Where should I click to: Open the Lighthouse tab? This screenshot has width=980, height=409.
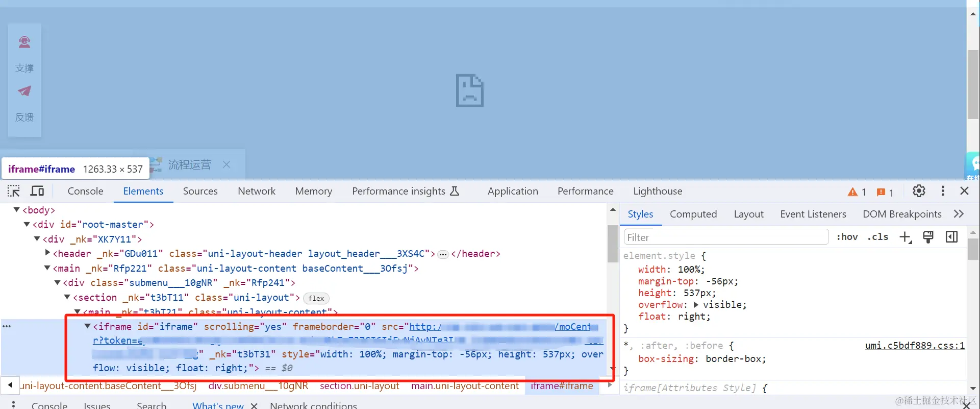coord(658,191)
